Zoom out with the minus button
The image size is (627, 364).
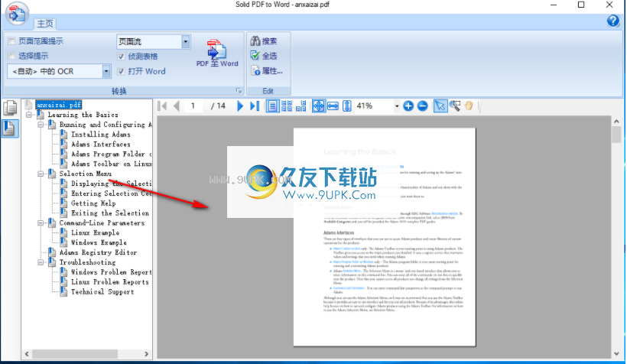423,106
